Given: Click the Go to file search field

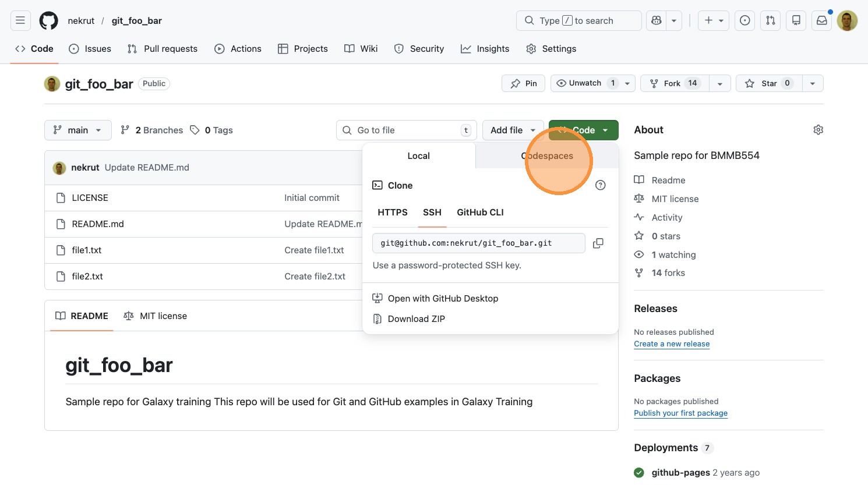Looking at the screenshot, I should pos(406,130).
